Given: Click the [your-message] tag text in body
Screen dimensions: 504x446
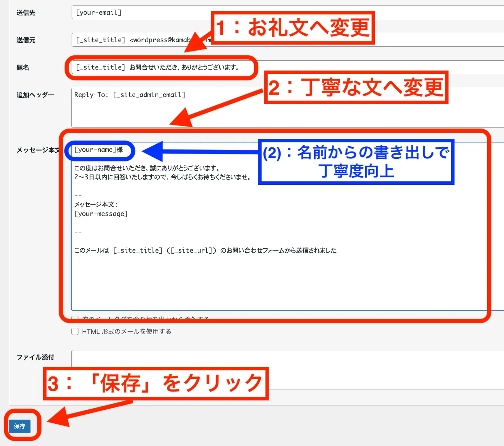Looking at the screenshot, I should pos(101,214).
